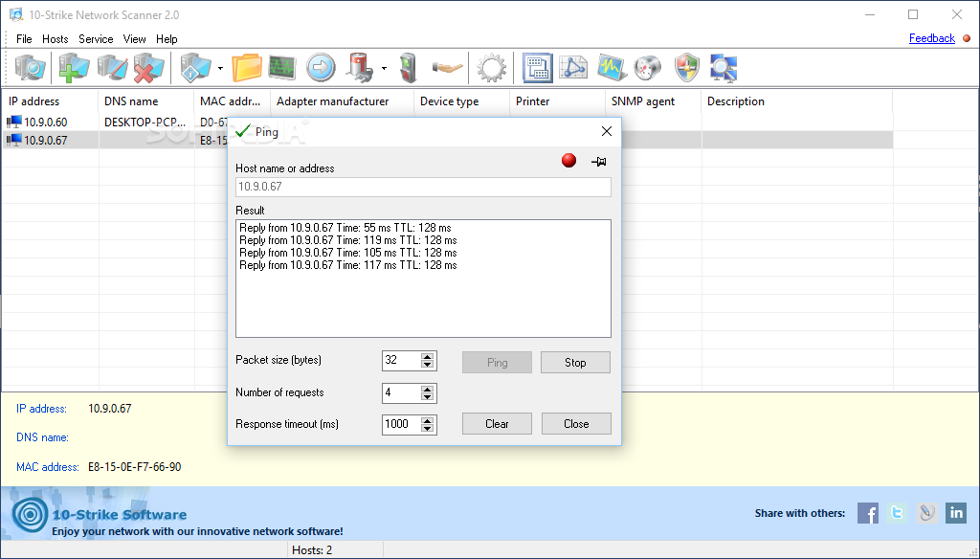Image resolution: width=980 pixels, height=559 pixels.
Task: Click the network diagram triangle icon
Action: pyautogui.click(x=573, y=68)
